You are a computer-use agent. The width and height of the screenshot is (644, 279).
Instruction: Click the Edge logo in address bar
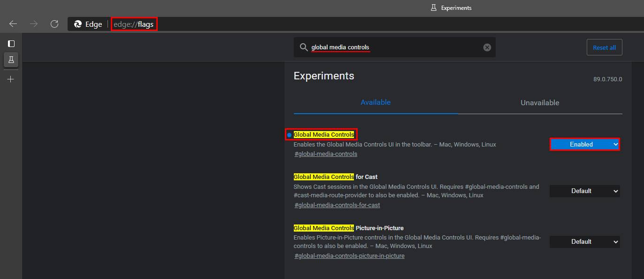(x=78, y=24)
